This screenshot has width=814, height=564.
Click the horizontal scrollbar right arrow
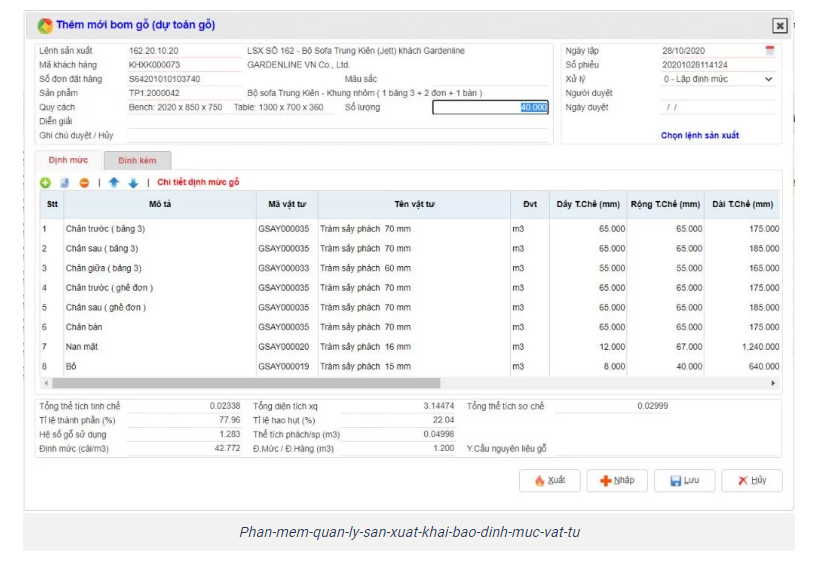point(773,383)
